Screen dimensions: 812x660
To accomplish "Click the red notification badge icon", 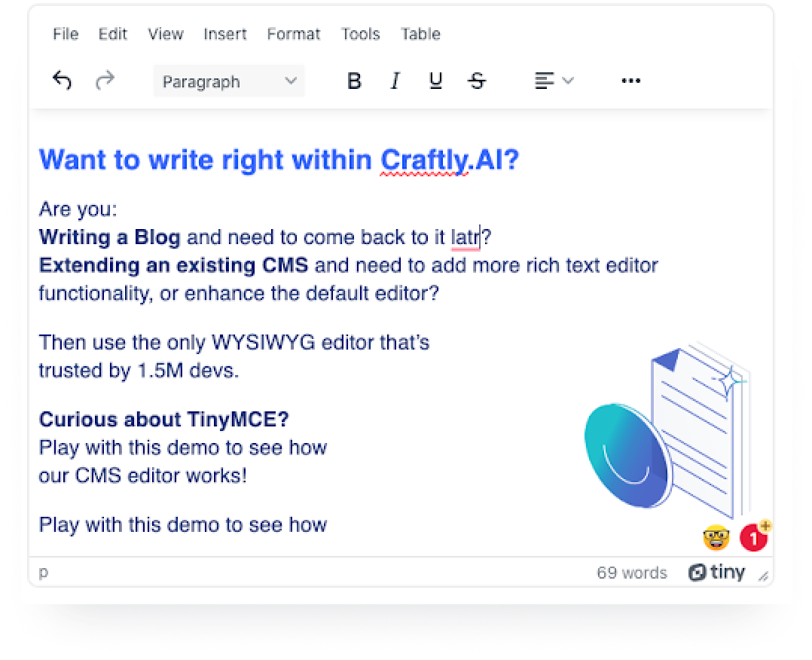I will click(755, 536).
